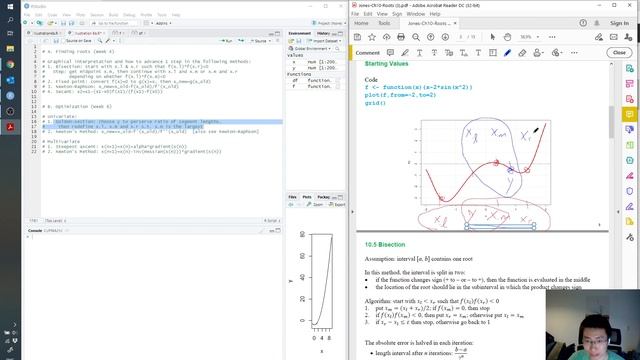
Task: Go to next page with down arrow icon
Action: pyautogui.click(x=445, y=37)
